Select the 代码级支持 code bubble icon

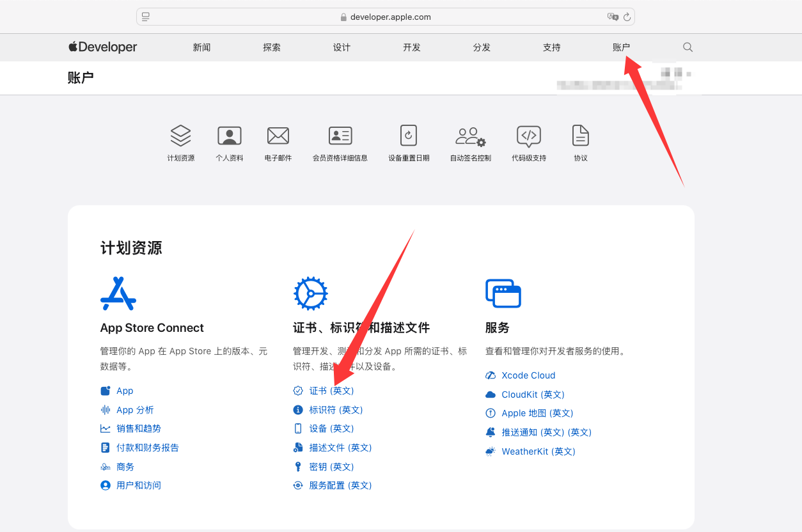point(529,136)
